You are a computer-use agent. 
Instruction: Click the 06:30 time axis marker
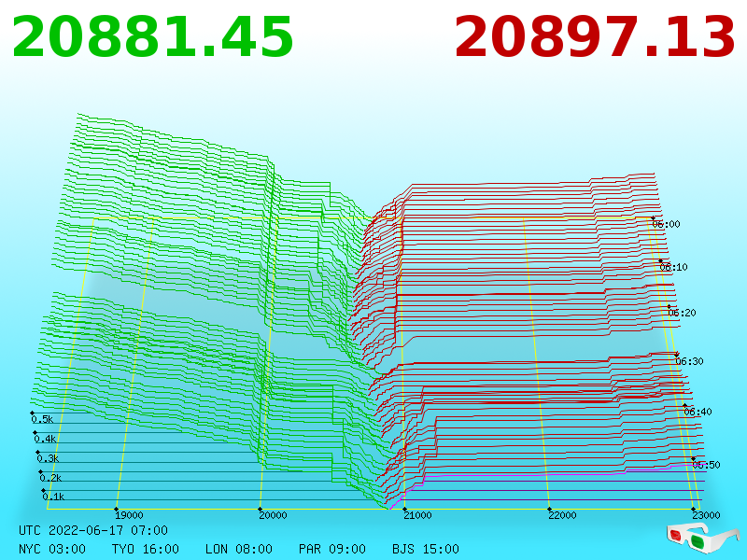pyautogui.click(x=690, y=361)
